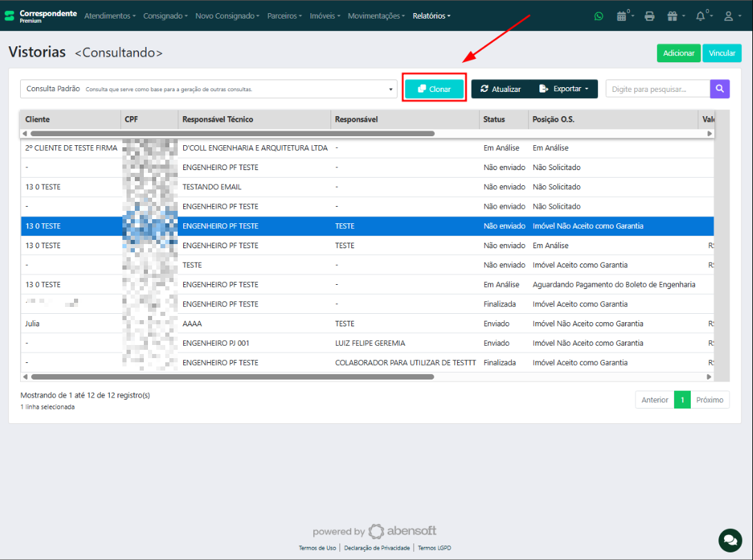Open the chat bubble widget
This screenshot has height=560, width=753.
(729, 539)
